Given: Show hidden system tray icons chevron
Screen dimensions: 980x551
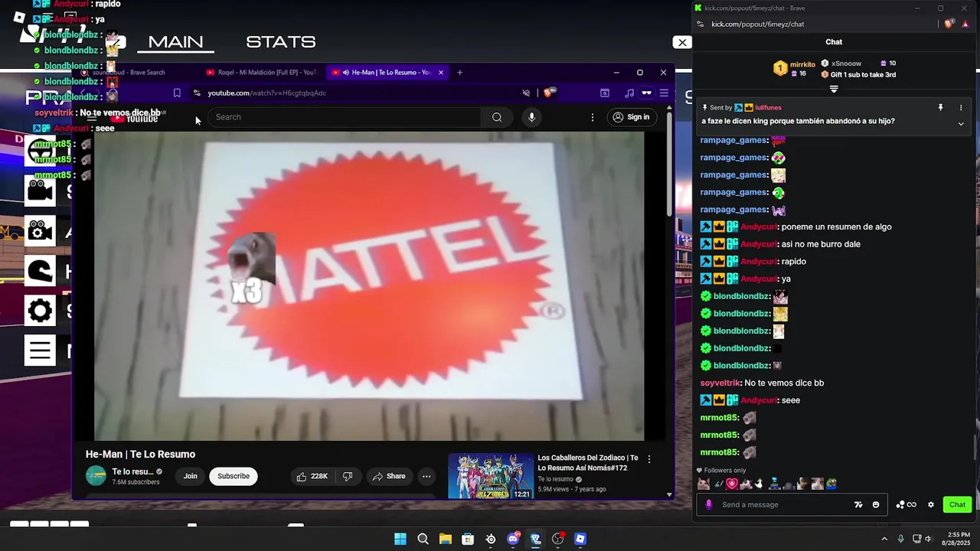Looking at the screenshot, I should 884,539.
